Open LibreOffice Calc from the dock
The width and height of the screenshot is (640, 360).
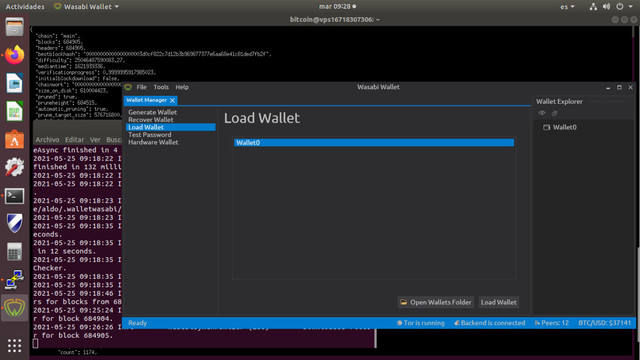click(14, 111)
